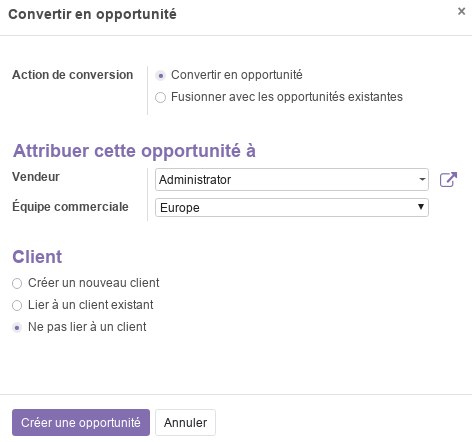Focus the Vendeur field containing Administrator
The width and height of the screenshot is (472, 442).
click(x=292, y=179)
